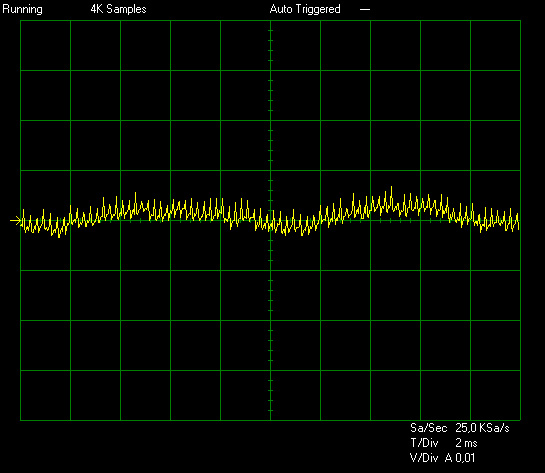The width and height of the screenshot is (545, 473).
Task: Open the 4K Samples memory depth setting
Action: [x=119, y=9]
